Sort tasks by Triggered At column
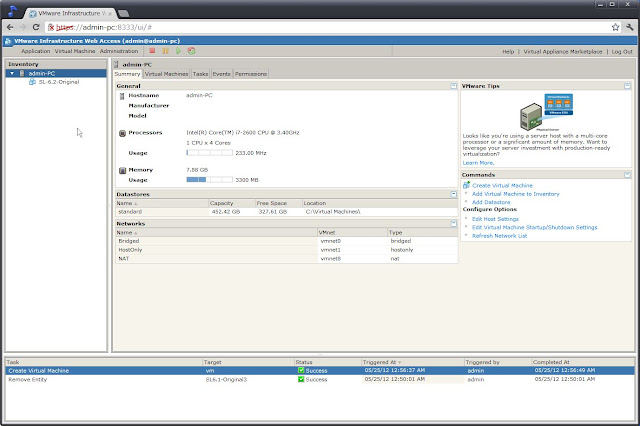The height and width of the screenshot is (426, 640). coord(413,362)
